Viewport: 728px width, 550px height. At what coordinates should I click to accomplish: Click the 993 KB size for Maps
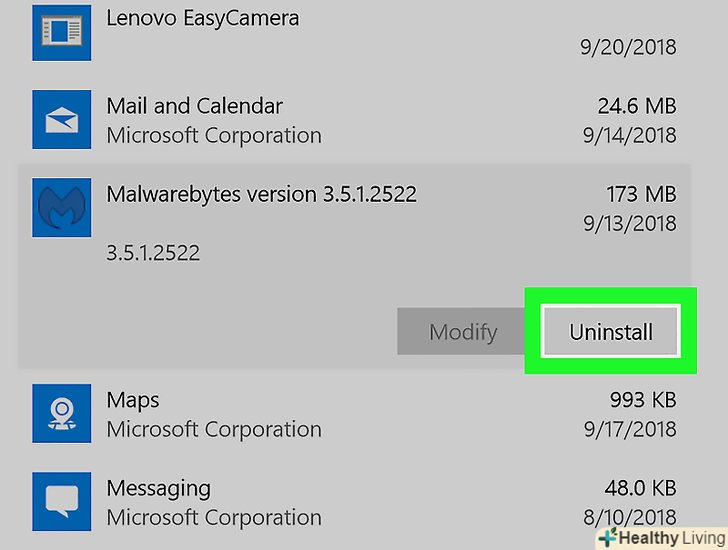point(643,400)
